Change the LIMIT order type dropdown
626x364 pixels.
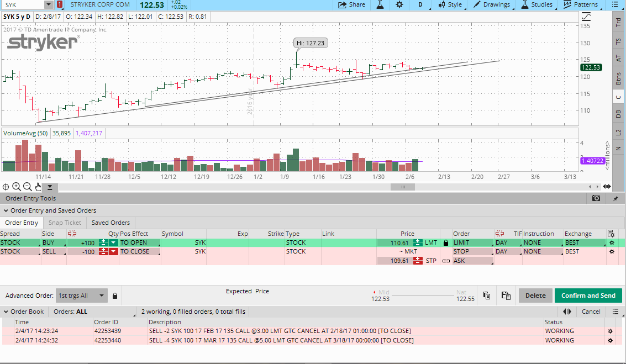click(x=473, y=242)
